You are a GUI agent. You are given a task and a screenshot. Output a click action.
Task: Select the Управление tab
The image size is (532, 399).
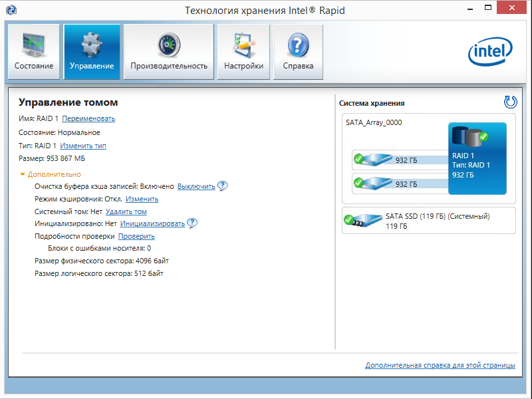pyautogui.click(x=92, y=52)
